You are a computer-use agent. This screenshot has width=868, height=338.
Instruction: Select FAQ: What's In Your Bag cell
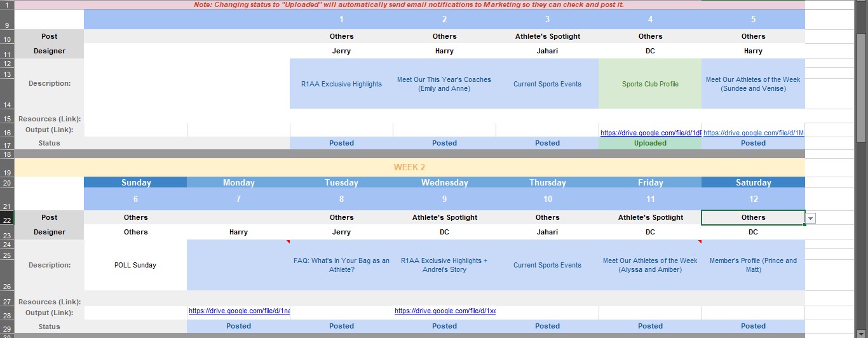coord(342,265)
